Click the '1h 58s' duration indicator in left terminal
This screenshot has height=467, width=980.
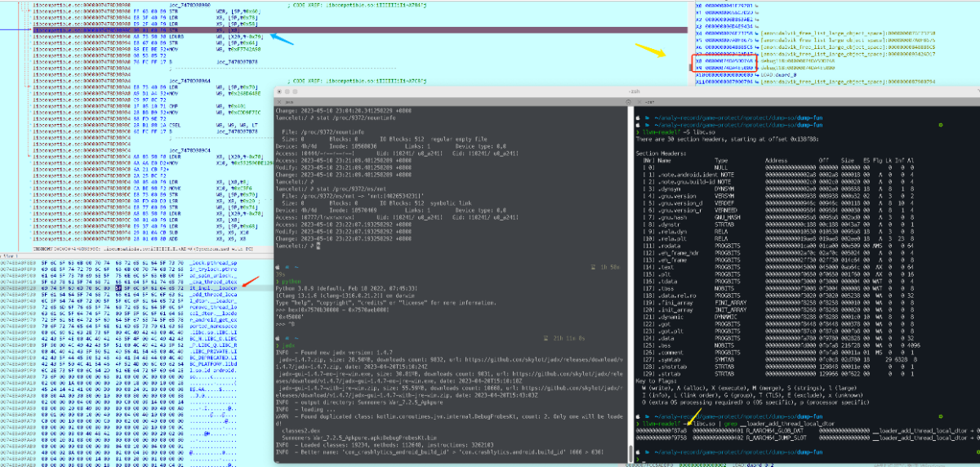point(605,267)
